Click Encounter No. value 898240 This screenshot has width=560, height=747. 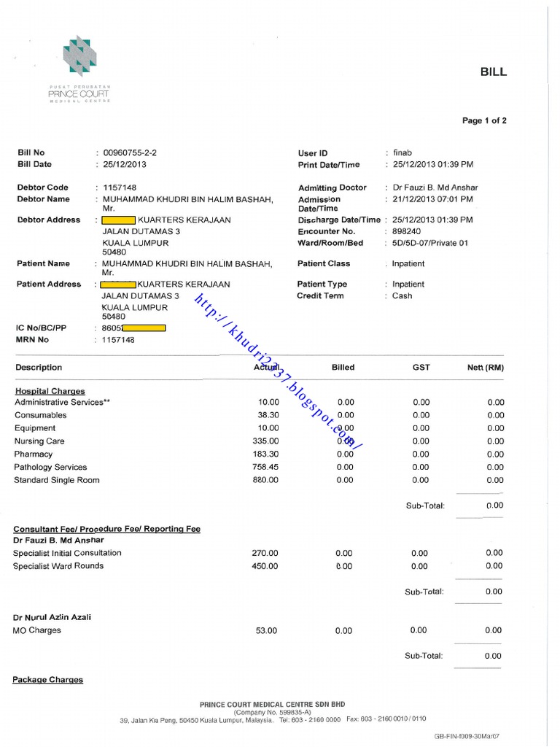point(407,231)
